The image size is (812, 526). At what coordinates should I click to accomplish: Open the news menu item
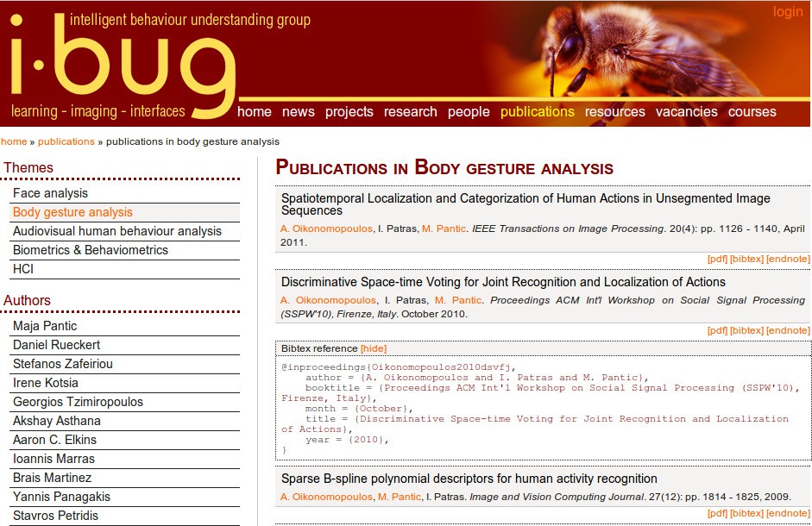point(299,111)
